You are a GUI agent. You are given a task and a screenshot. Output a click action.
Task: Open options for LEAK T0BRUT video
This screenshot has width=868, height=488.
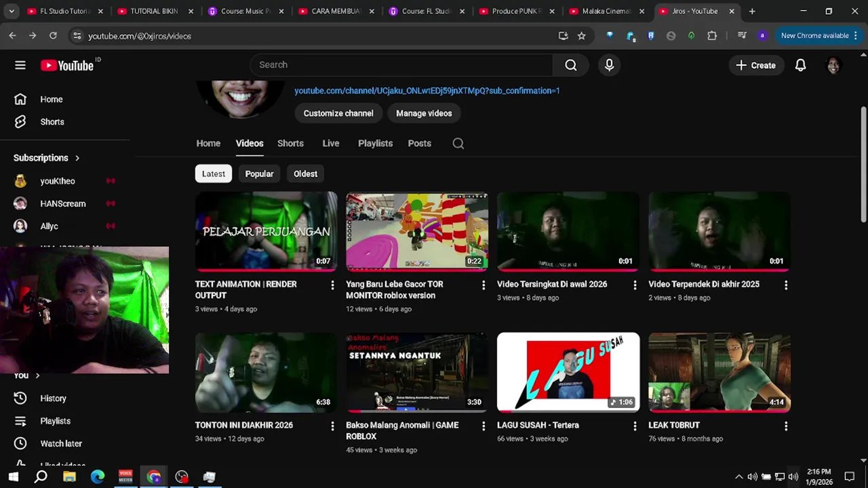[786, 426]
